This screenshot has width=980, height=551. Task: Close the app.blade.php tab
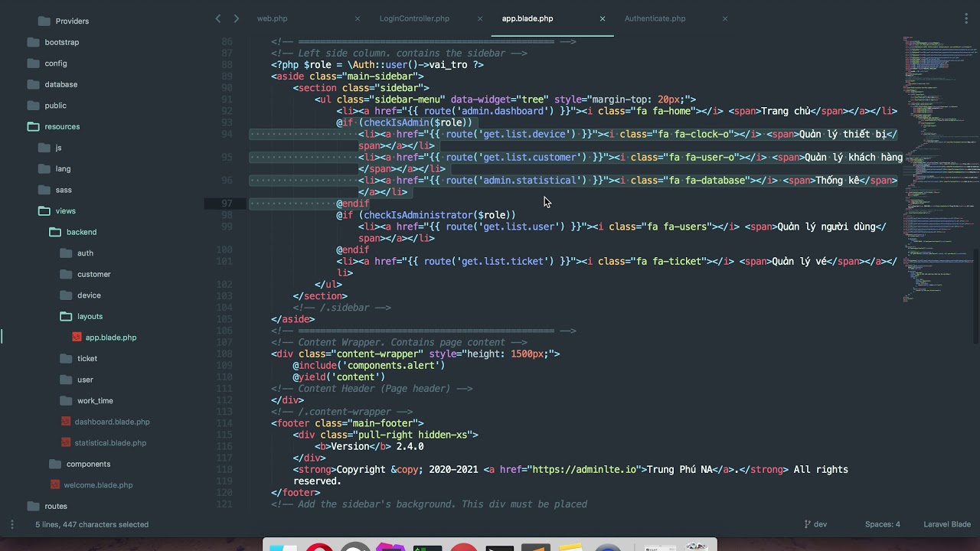603,18
